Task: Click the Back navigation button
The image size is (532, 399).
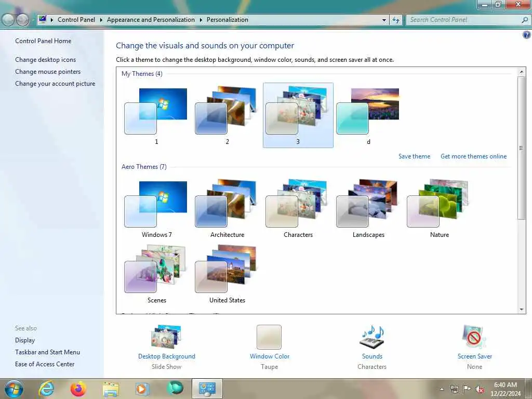Action: pos(8,20)
